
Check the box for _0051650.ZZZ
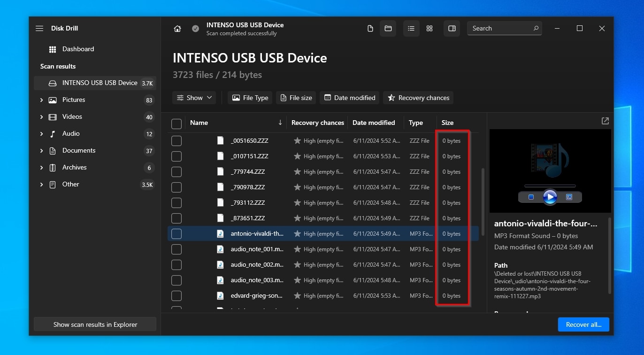(x=176, y=141)
